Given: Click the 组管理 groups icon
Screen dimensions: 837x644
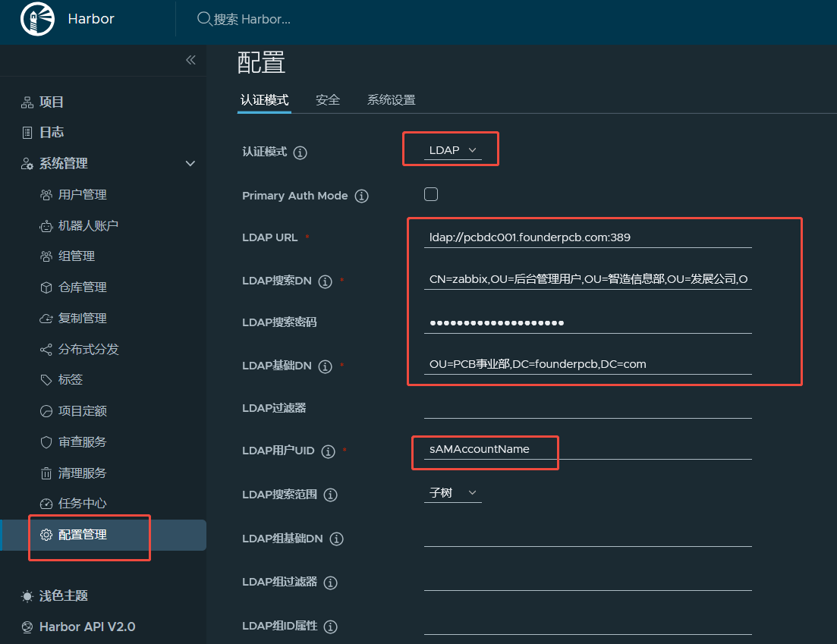Looking at the screenshot, I should 46,256.
